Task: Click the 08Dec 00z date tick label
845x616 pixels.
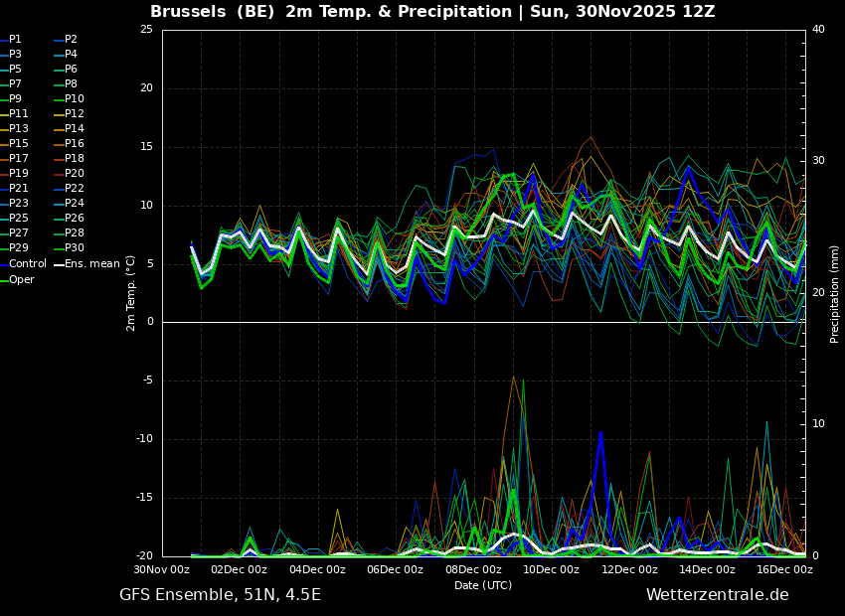Action: click(473, 570)
